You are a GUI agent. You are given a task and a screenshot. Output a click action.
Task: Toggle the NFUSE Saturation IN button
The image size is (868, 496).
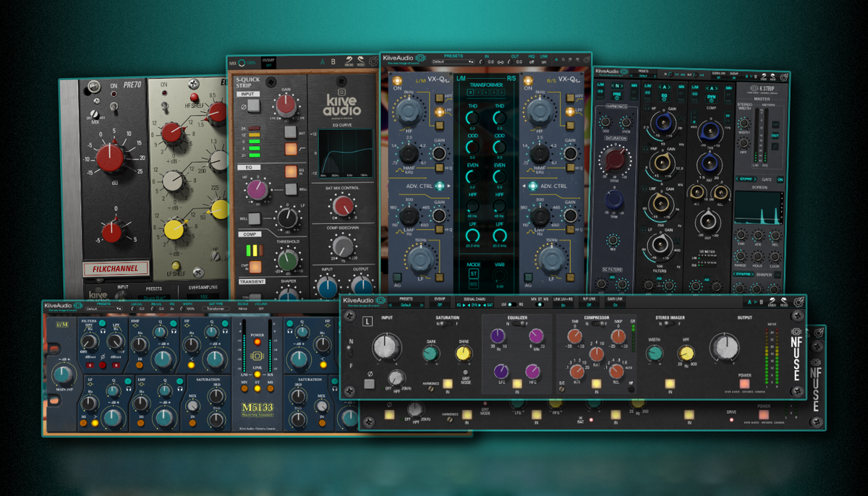[448, 383]
